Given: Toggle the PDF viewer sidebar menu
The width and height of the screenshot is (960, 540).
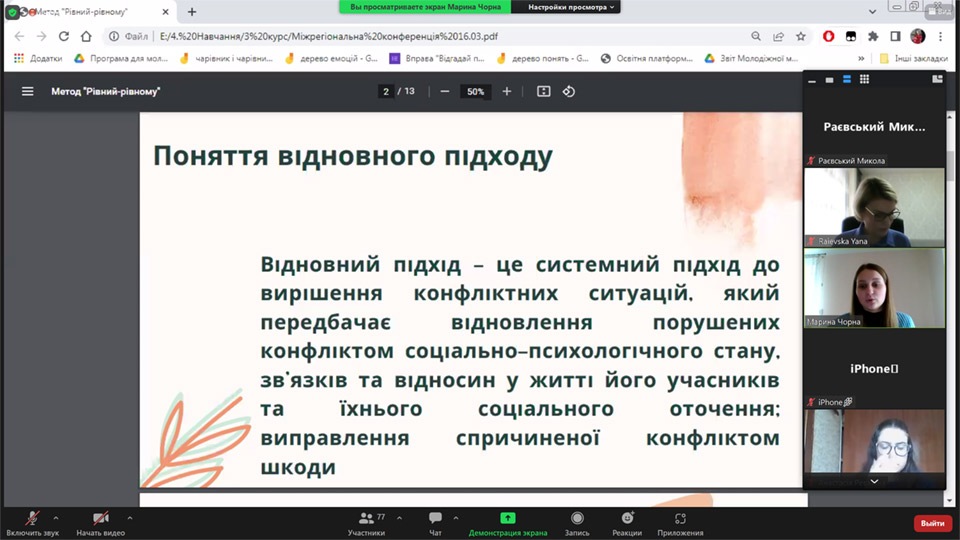Looking at the screenshot, I should [x=27, y=91].
